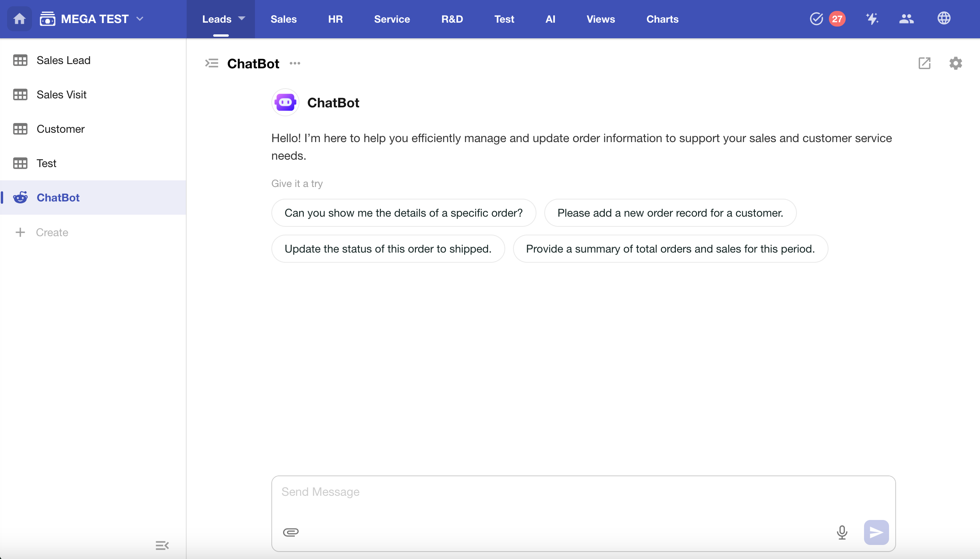The height and width of the screenshot is (559, 980).
Task: Switch to the Charts tab
Action: 662,19
